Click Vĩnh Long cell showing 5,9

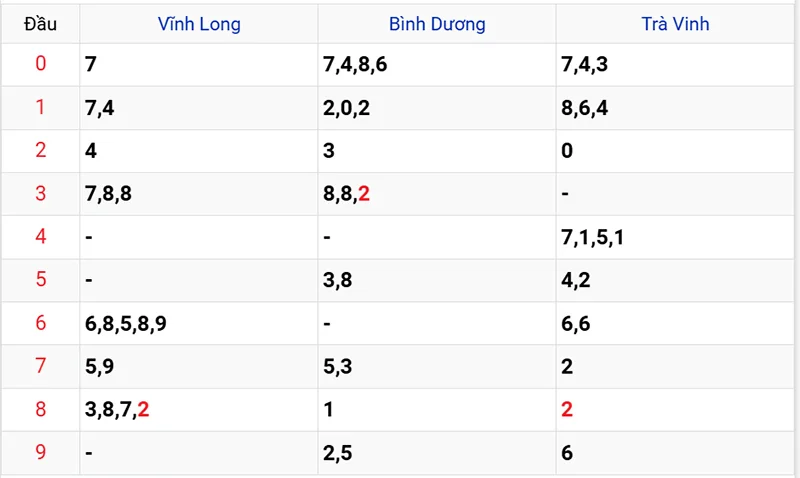click(100, 366)
